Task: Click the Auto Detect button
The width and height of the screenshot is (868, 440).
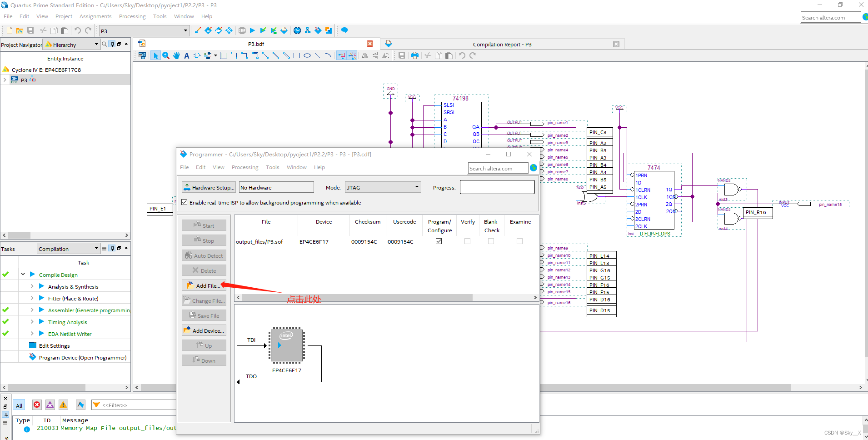Action: coord(204,255)
